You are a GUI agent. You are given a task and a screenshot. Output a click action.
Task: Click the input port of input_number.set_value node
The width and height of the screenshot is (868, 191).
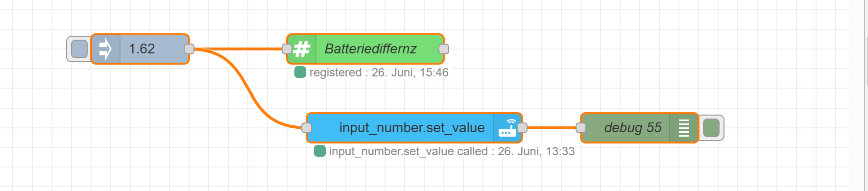(307, 128)
